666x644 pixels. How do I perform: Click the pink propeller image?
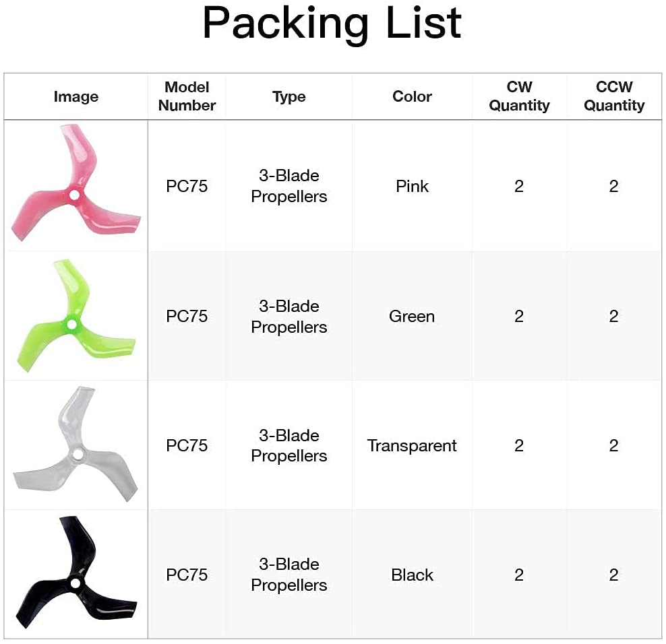pos(75,185)
